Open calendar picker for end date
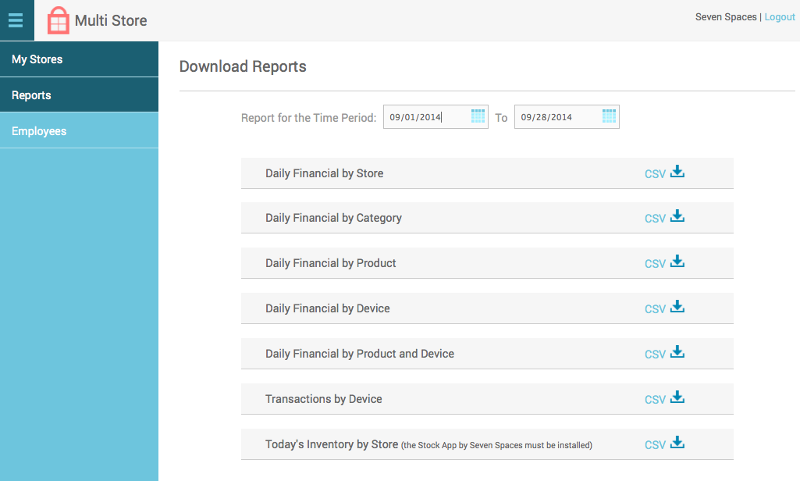 coord(609,117)
